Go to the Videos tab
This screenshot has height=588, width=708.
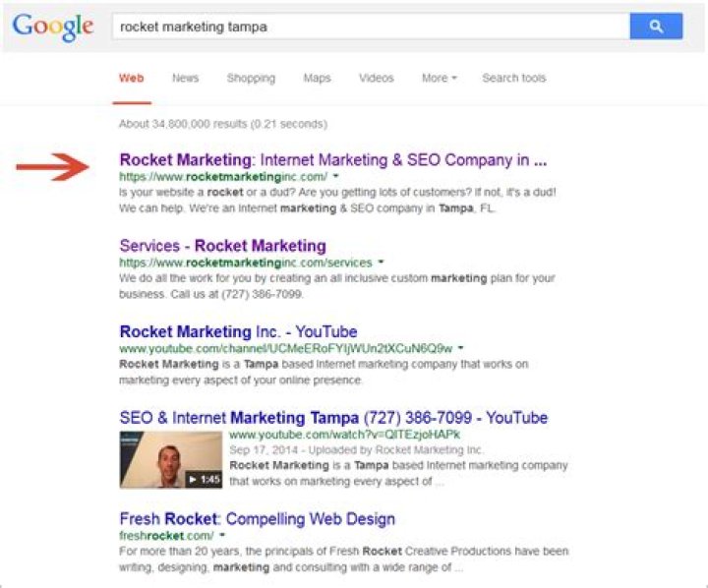click(376, 79)
